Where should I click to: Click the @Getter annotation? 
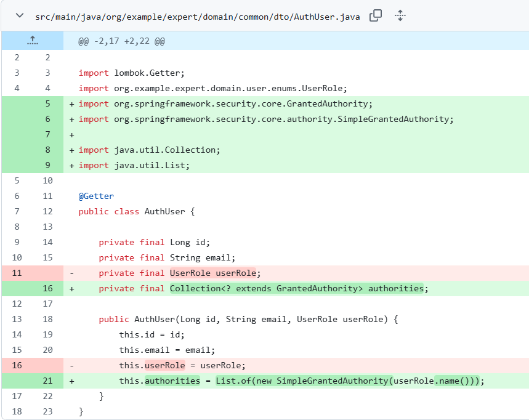point(96,196)
